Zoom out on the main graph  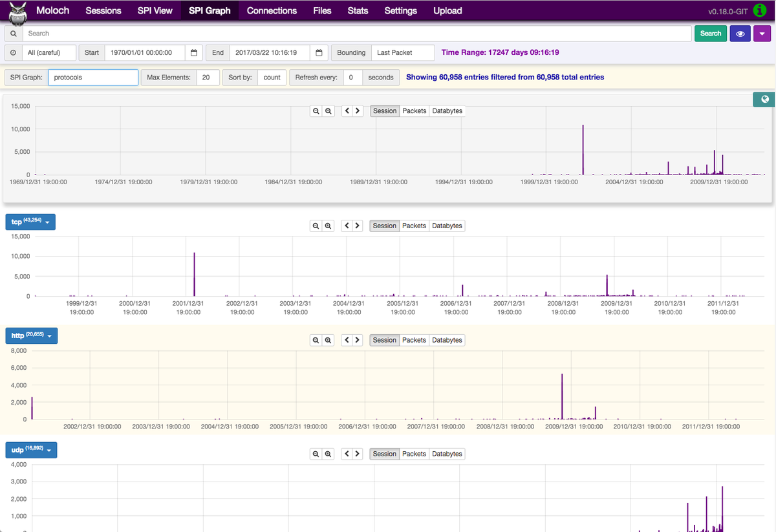point(316,111)
